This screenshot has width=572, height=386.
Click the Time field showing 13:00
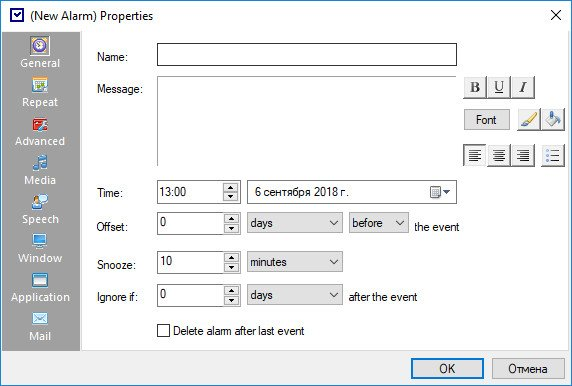coord(190,192)
